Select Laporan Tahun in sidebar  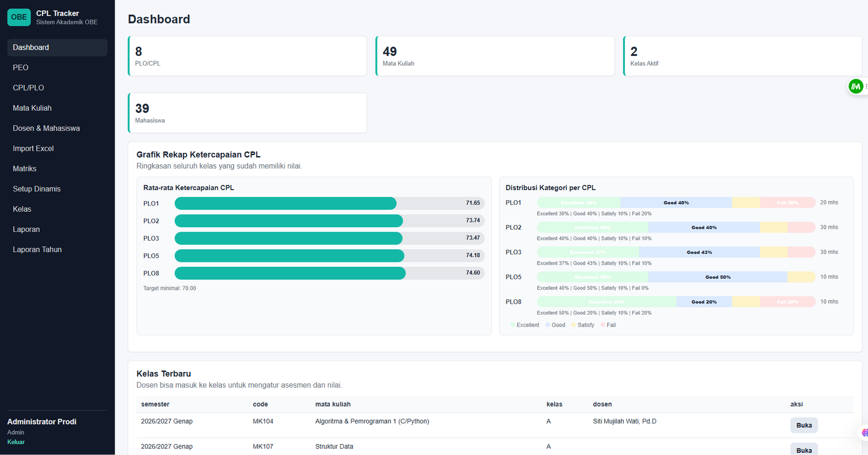click(58, 249)
